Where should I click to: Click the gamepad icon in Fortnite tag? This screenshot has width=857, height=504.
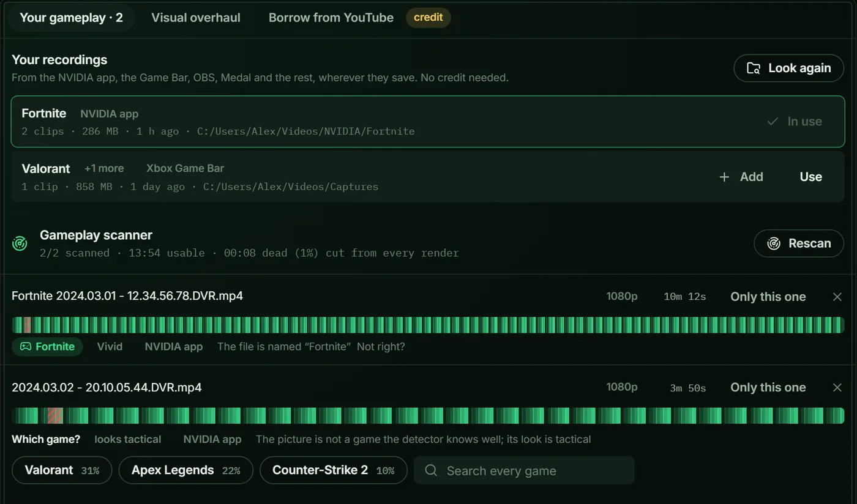[26, 346]
